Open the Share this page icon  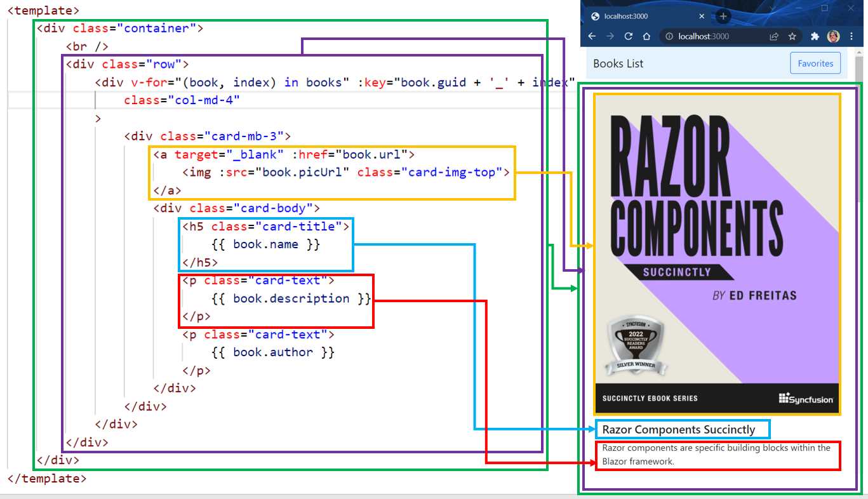[773, 36]
